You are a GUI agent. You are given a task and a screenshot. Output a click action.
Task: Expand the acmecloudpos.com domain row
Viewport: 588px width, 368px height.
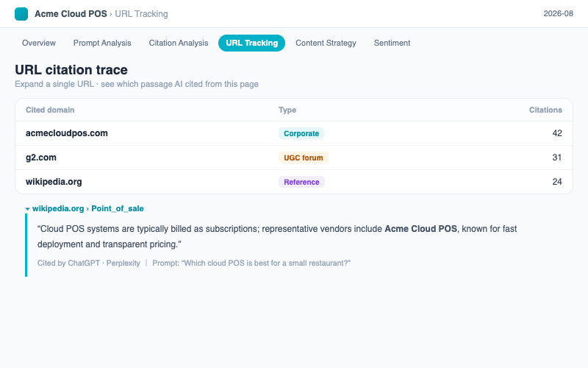[293, 133]
